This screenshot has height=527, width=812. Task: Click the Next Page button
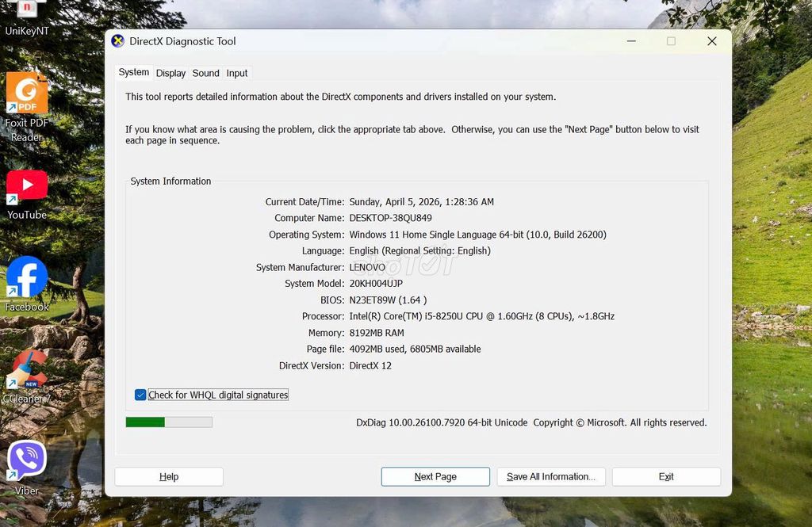click(435, 476)
